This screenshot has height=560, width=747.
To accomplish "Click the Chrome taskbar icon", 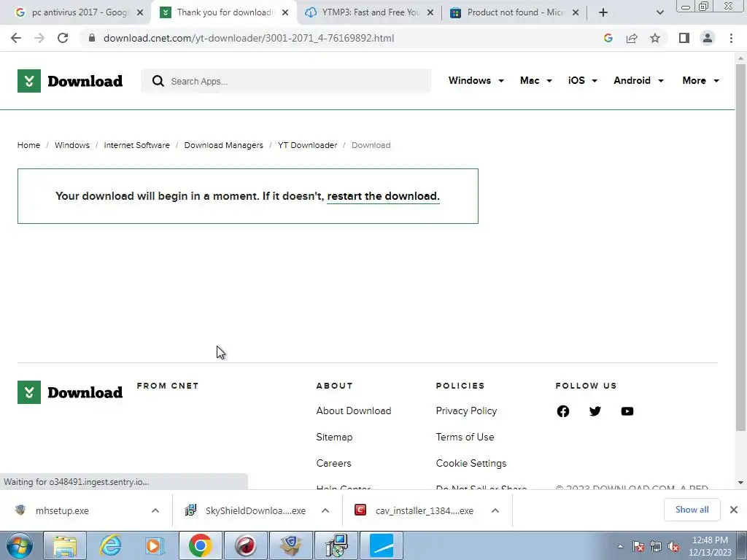I will pyautogui.click(x=200, y=545).
